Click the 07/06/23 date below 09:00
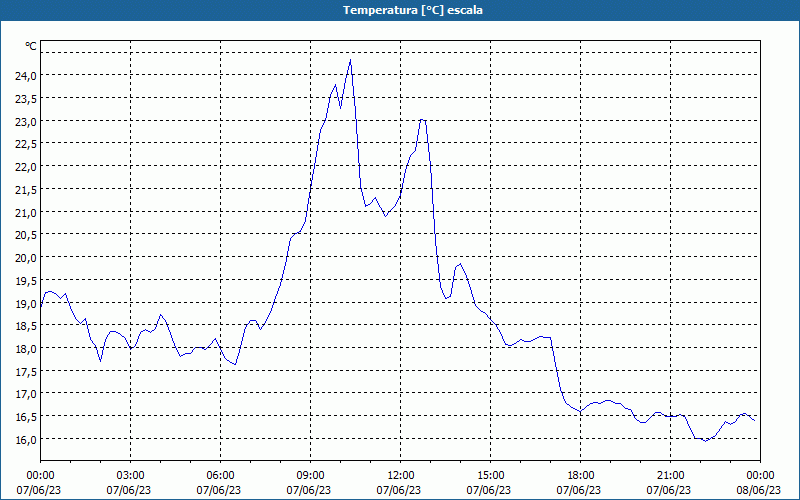The height and width of the screenshot is (500, 800). 309,490
